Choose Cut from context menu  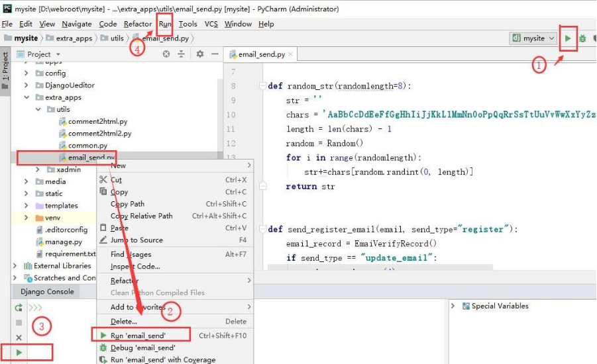click(x=175, y=179)
